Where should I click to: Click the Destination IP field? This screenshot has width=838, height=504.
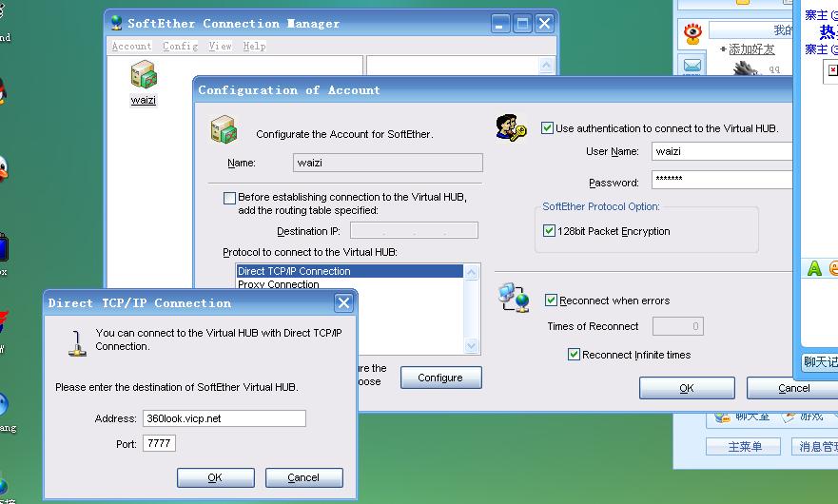click(414, 230)
